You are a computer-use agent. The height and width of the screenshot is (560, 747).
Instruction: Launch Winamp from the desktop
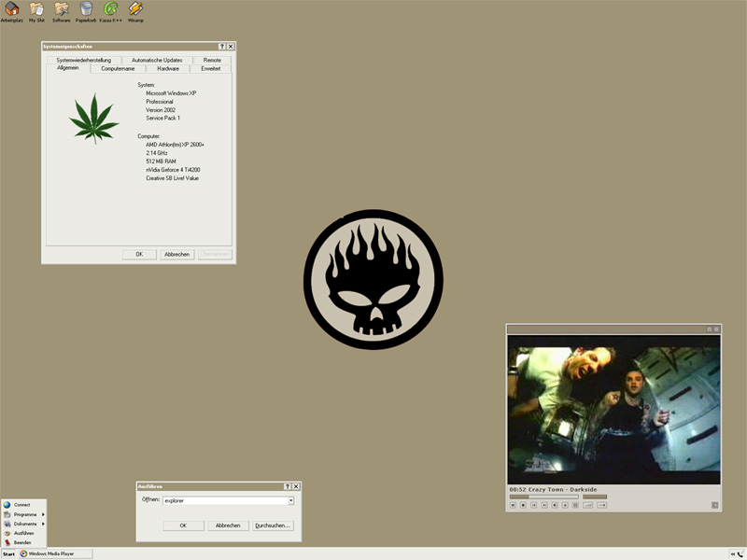[135, 12]
